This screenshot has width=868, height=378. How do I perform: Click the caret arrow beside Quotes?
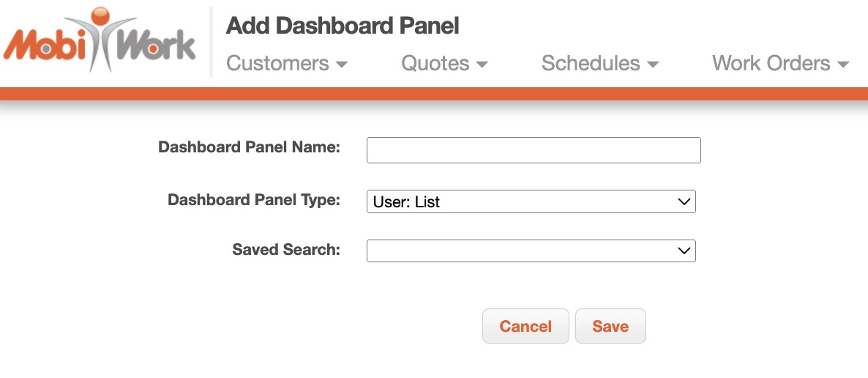click(482, 65)
